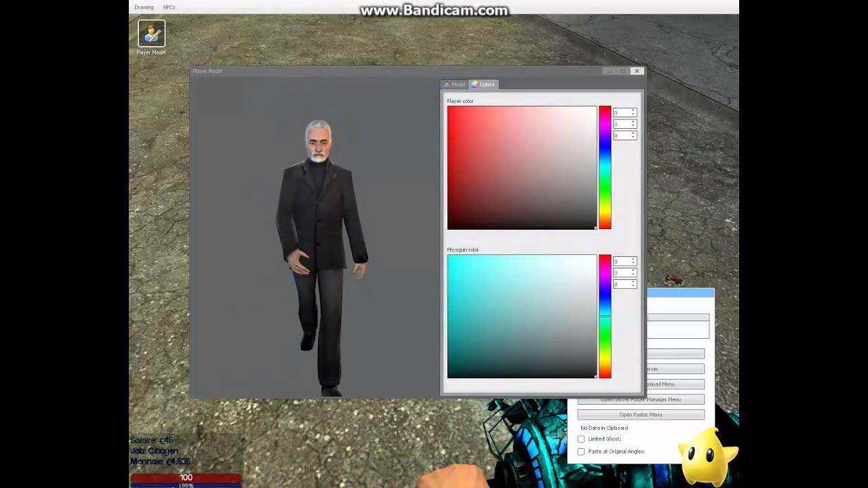
Task: Decrease the Physgun color red value with down arrow
Action: tap(633, 263)
